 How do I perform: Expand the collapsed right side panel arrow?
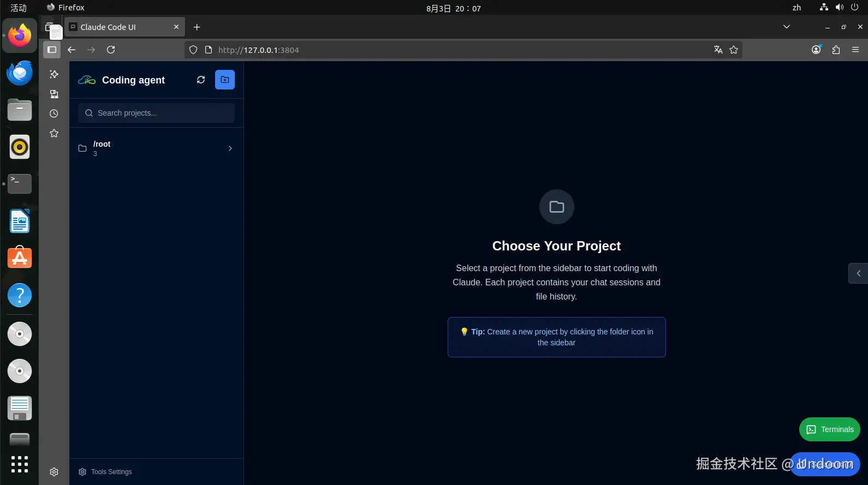click(858, 273)
